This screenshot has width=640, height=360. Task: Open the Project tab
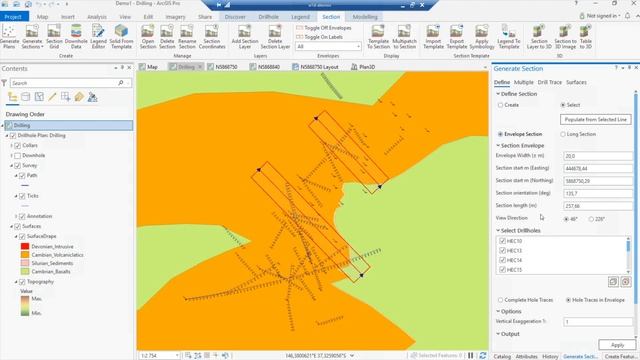pyautogui.click(x=13, y=17)
